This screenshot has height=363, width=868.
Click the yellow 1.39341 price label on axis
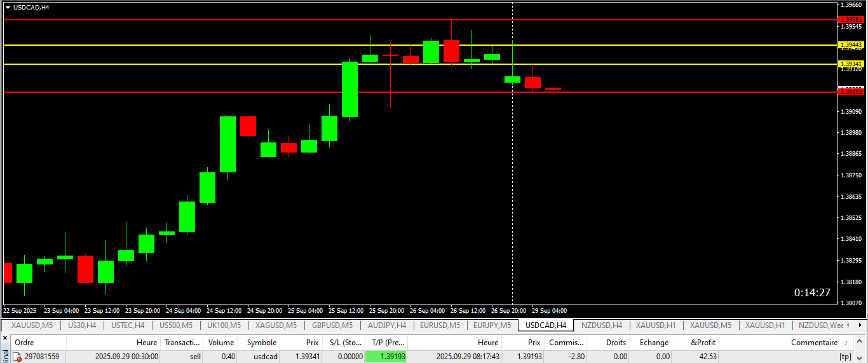click(x=851, y=64)
